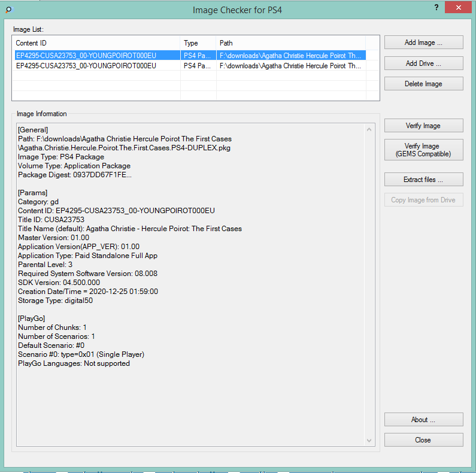Click the [PlayGo] section heading

pos(32,319)
